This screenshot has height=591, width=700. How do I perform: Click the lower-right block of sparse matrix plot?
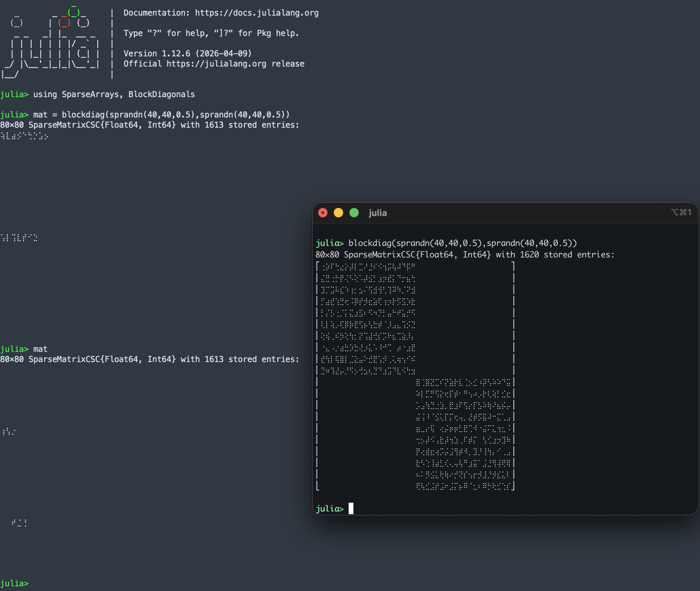click(463, 434)
